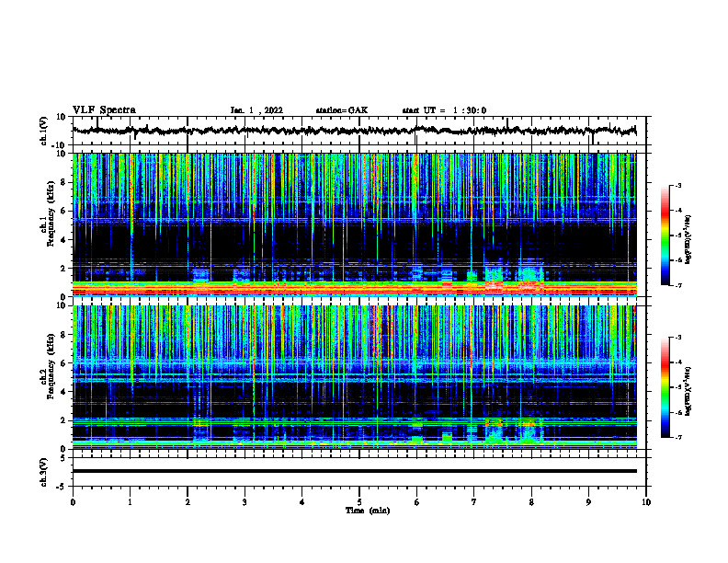Image resolution: width=728 pixels, height=563 pixels.
Task: Click time axis tick label "9"
Action: pos(588,502)
